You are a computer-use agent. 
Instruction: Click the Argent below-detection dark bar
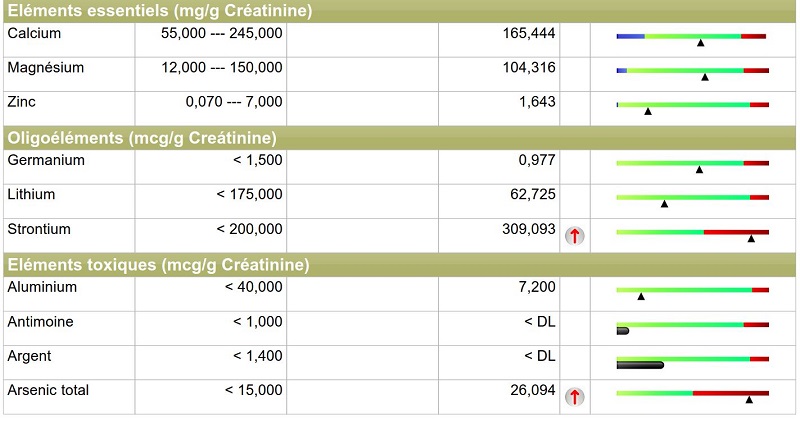[x=640, y=365]
